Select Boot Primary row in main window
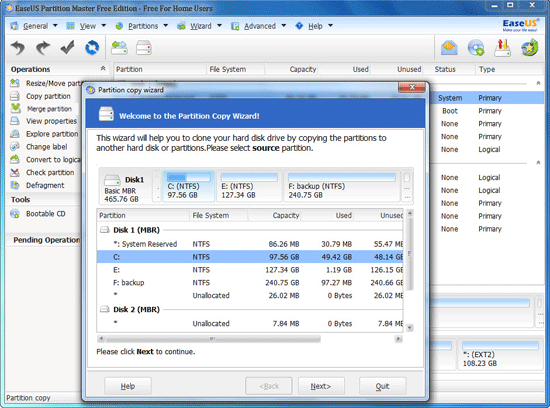The height and width of the screenshot is (408, 550). pyautogui.click(x=487, y=111)
